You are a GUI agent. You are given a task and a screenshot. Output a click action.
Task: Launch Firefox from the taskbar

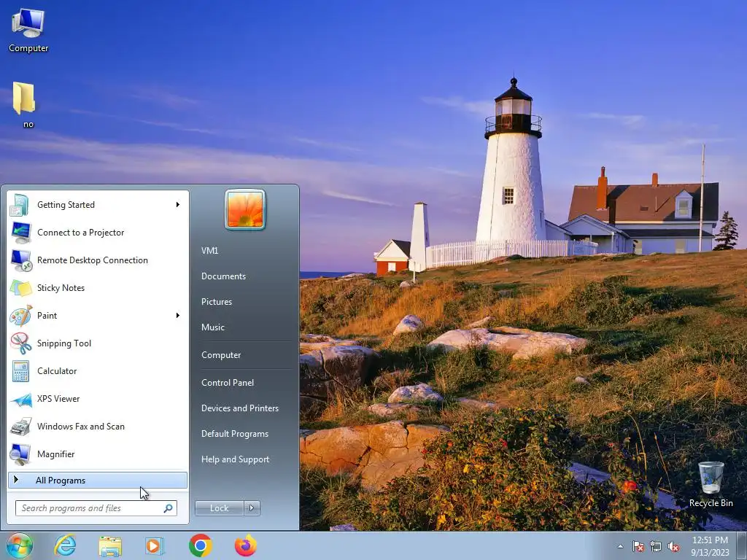246,545
